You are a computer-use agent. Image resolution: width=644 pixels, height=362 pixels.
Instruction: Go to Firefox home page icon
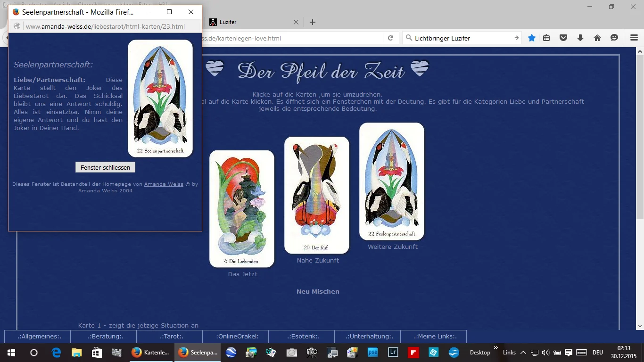tap(597, 38)
